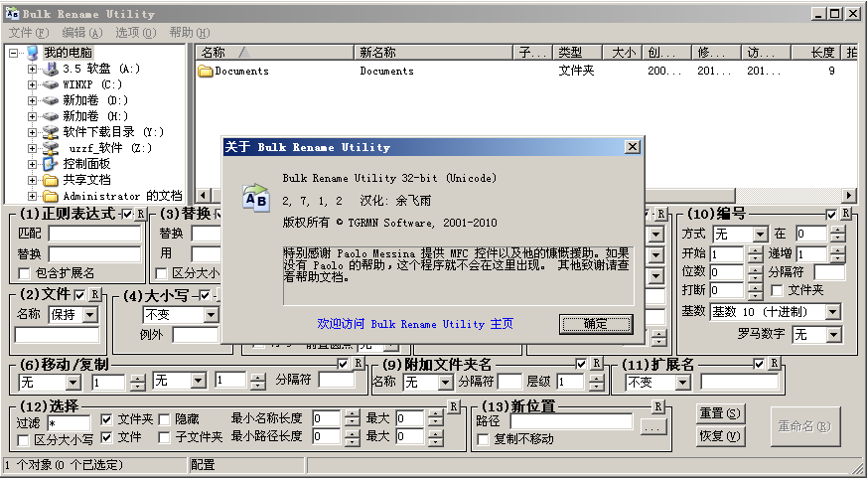Click the 控制面板 control panel icon
The height and width of the screenshot is (479, 868).
pos(51,164)
